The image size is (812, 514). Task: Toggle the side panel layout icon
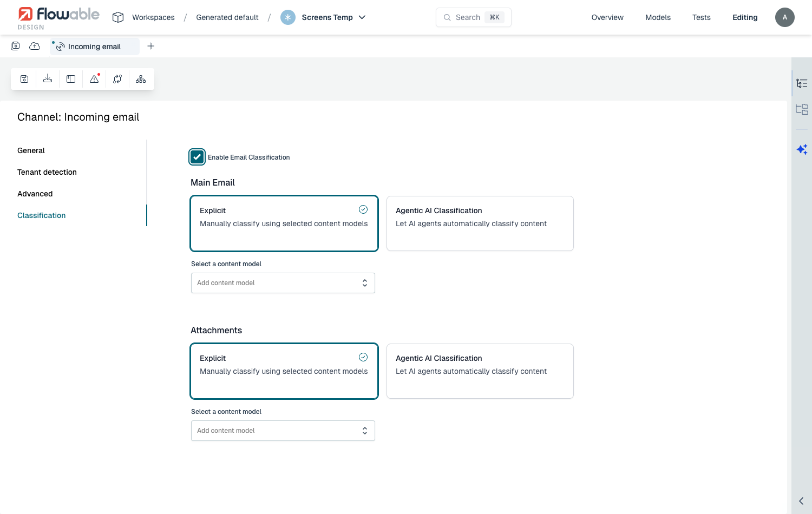point(71,79)
